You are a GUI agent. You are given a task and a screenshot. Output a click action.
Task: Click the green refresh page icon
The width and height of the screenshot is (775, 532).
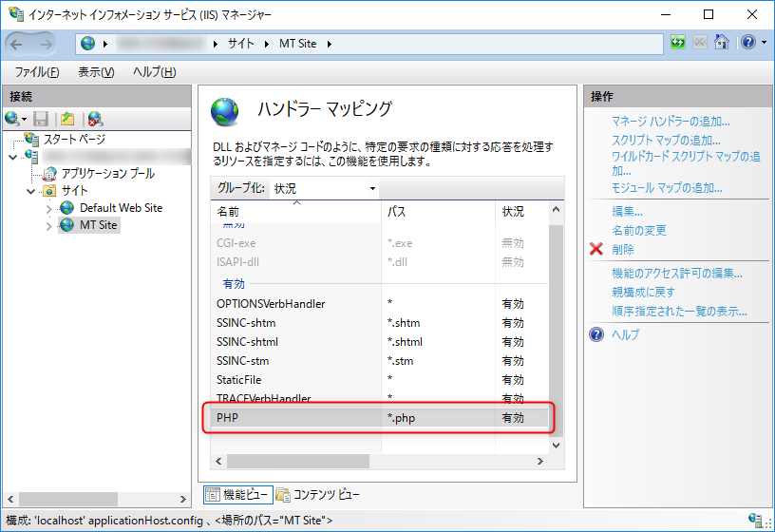(678, 43)
